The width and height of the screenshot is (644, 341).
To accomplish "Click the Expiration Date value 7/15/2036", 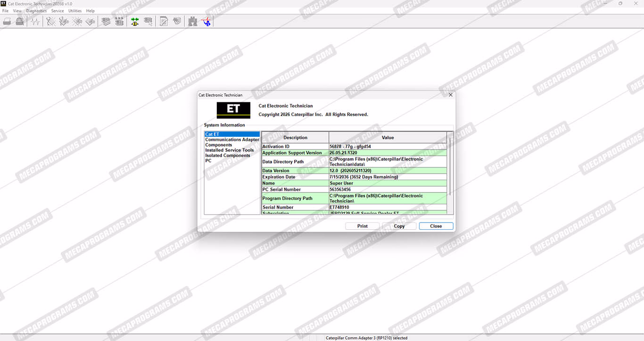I will click(x=388, y=177).
